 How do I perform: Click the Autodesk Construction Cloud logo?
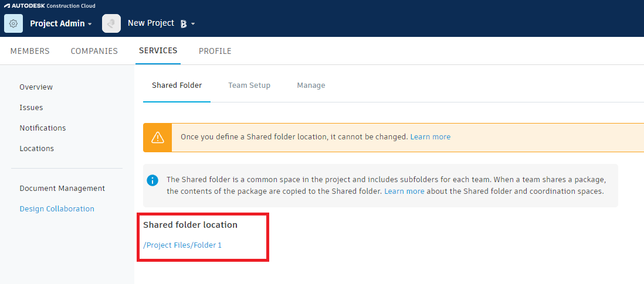[x=50, y=6]
